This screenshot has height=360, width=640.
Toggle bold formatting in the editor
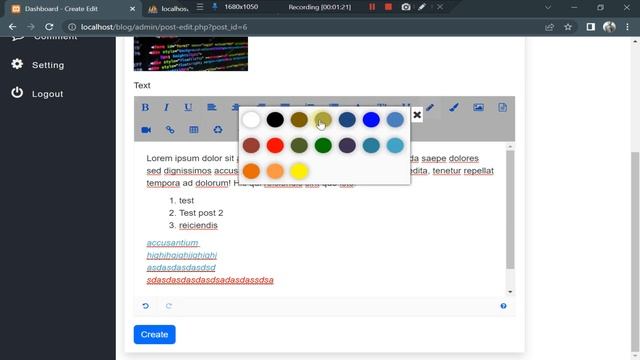[145, 107]
